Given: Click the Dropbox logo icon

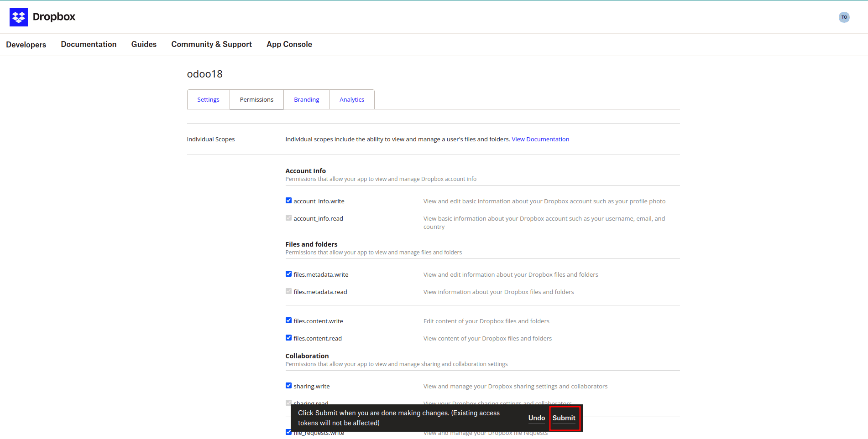Looking at the screenshot, I should [x=19, y=17].
